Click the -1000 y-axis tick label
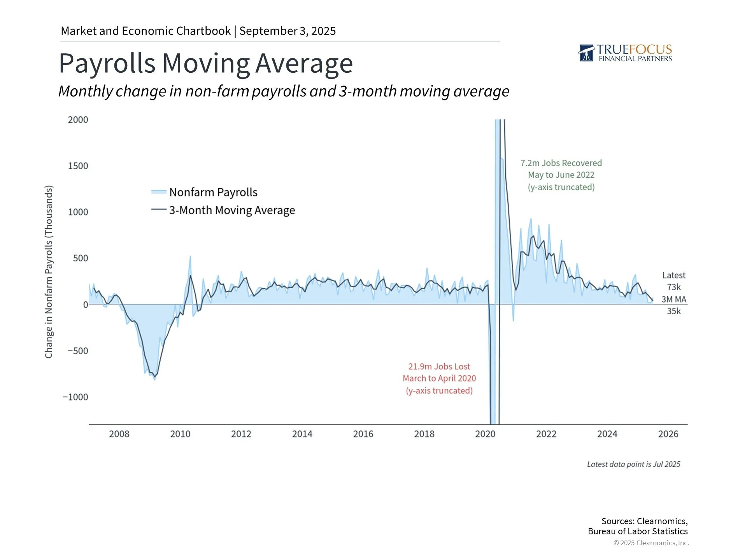This screenshot has width=747, height=560. [75, 397]
